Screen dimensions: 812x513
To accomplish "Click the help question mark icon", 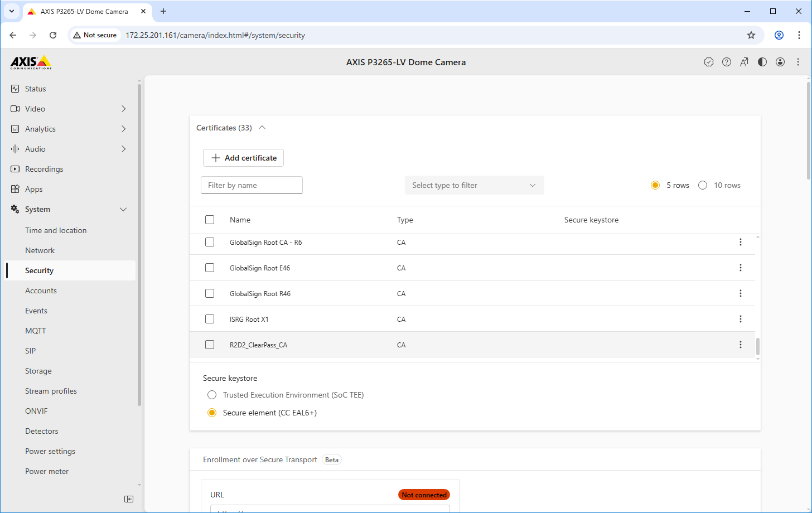I will pos(726,62).
